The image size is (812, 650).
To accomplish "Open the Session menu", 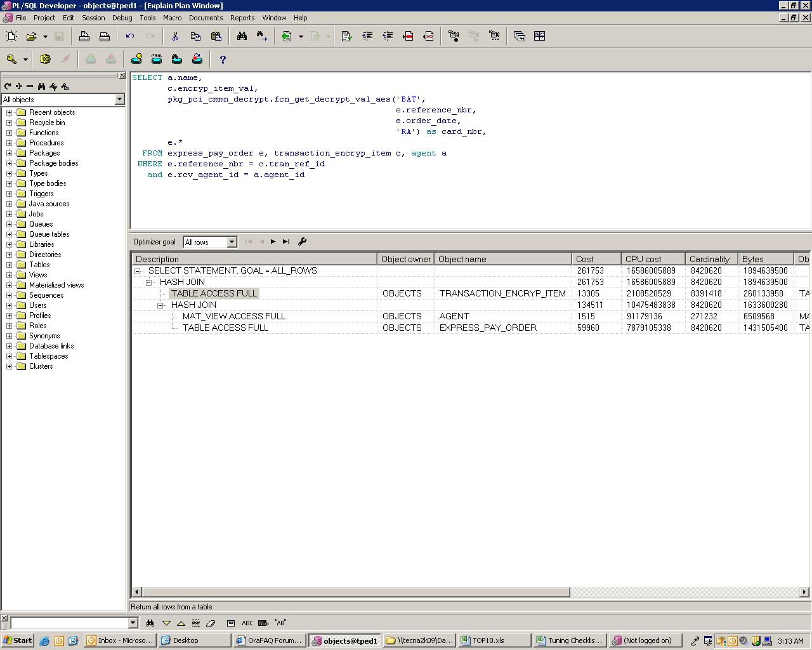I will point(93,18).
